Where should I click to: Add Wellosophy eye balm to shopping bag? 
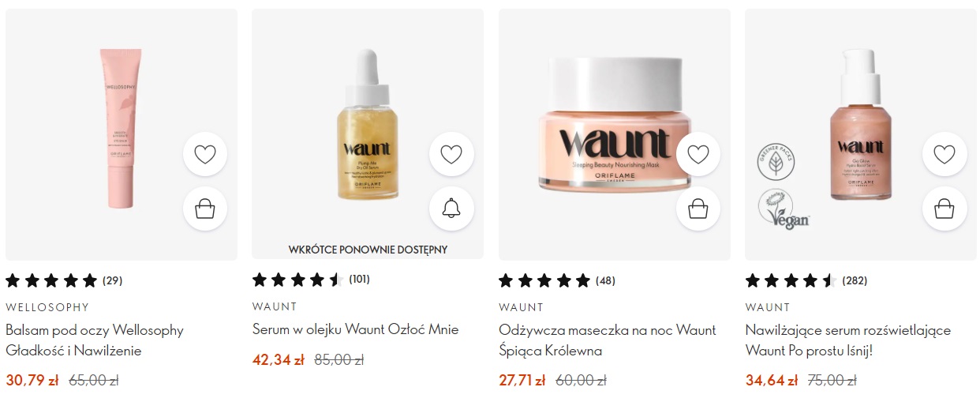pyautogui.click(x=205, y=209)
